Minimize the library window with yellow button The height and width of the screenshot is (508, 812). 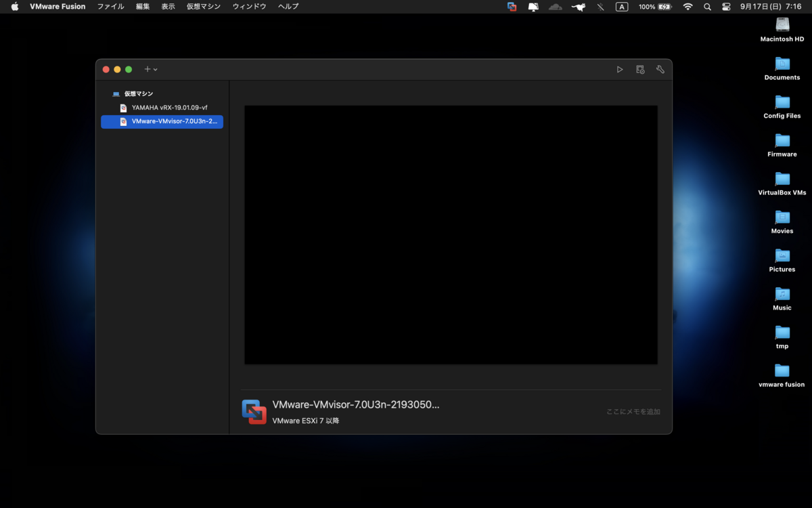click(x=117, y=69)
